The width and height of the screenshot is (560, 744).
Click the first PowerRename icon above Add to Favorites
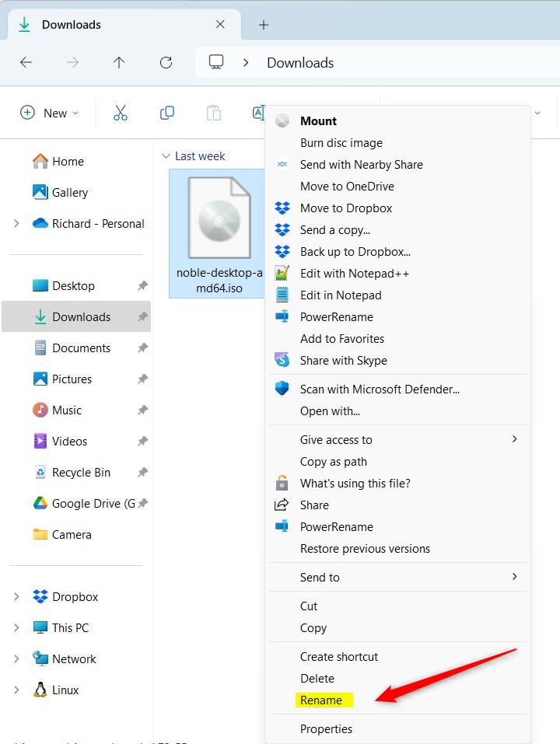tap(282, 316)
